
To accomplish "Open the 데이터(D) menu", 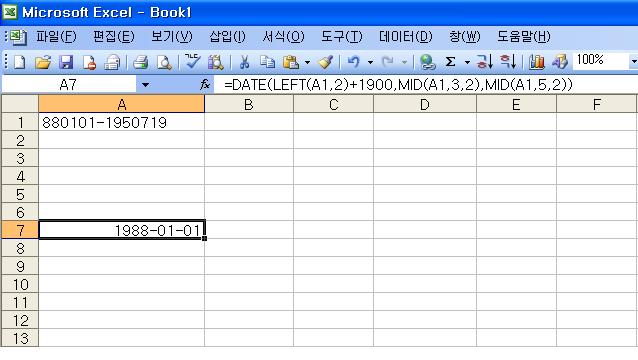I will (406, 37).
